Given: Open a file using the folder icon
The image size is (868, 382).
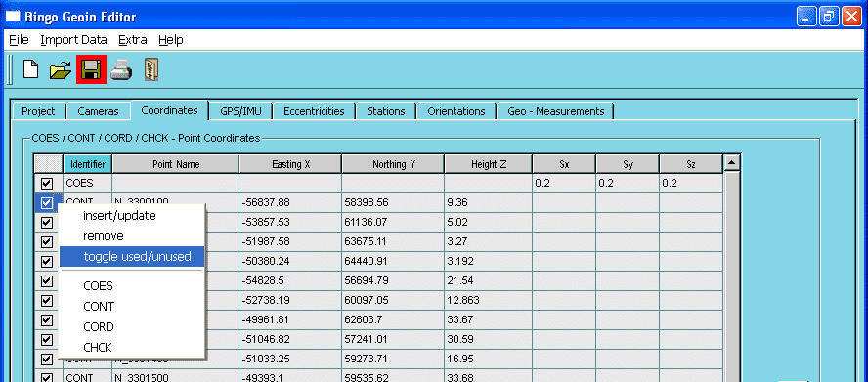Looking at the screenshot, I should click(x=61, y=70).
